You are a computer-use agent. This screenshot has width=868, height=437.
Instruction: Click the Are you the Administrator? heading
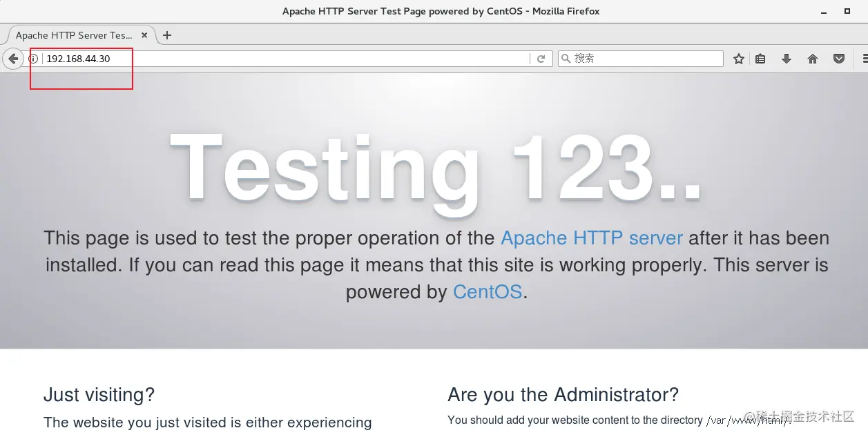(563, 395)
